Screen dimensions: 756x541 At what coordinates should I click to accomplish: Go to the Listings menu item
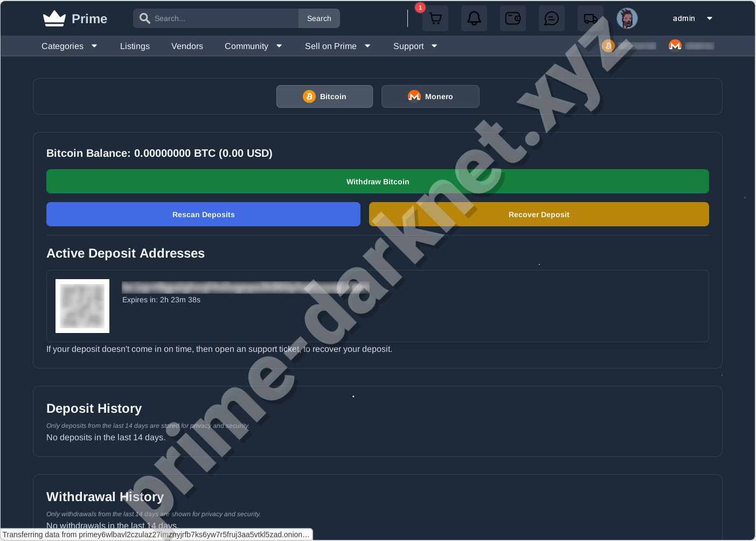pos(135,46)
